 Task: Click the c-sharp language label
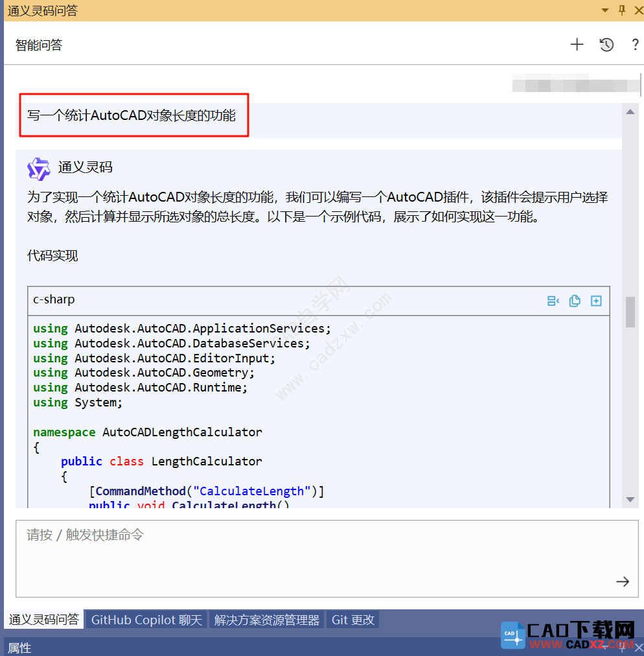(x=54, y=299)
